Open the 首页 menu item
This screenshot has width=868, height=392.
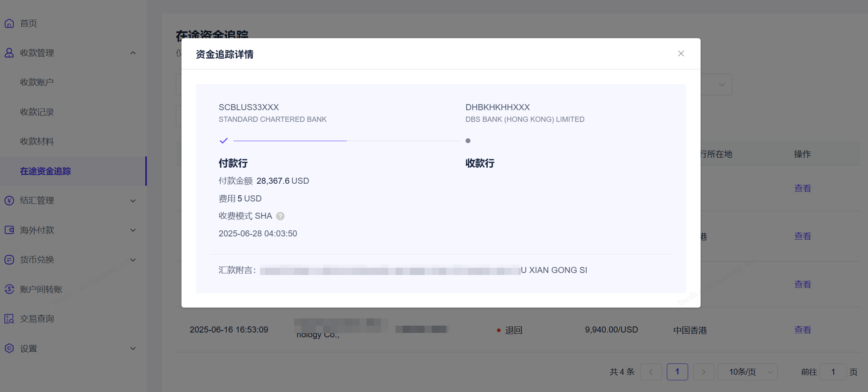[x=29, y=23]
